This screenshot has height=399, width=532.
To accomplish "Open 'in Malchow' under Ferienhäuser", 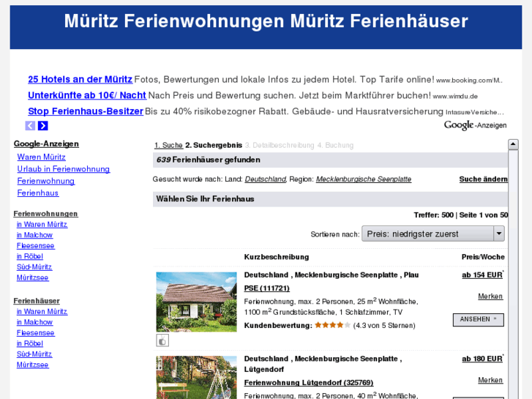I will click(x=34, y=322).
